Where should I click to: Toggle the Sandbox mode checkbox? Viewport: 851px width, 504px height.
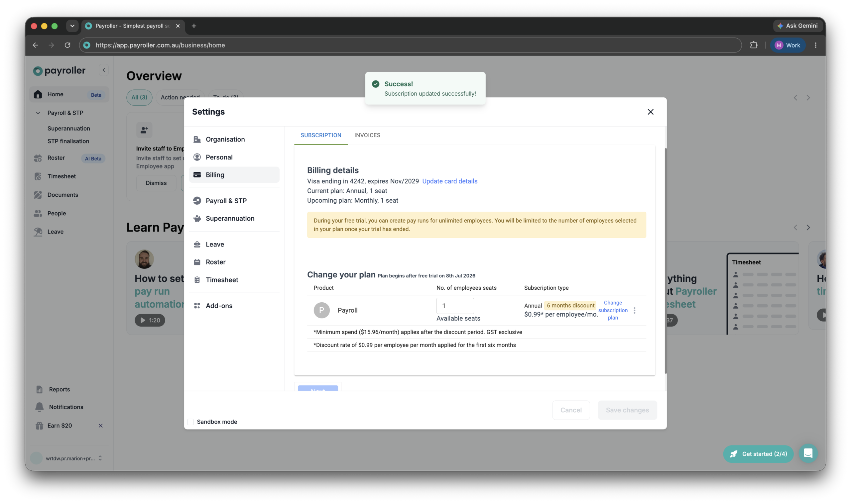(x=190, y=422)
